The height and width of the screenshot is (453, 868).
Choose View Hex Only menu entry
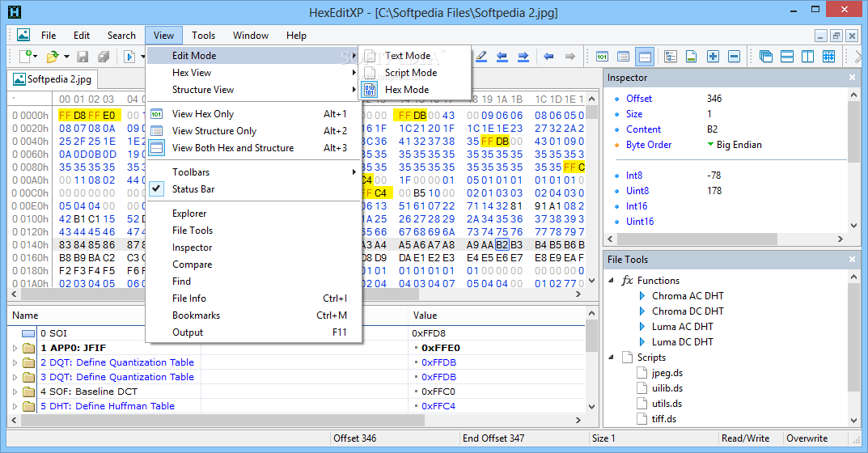pos(253,113)
